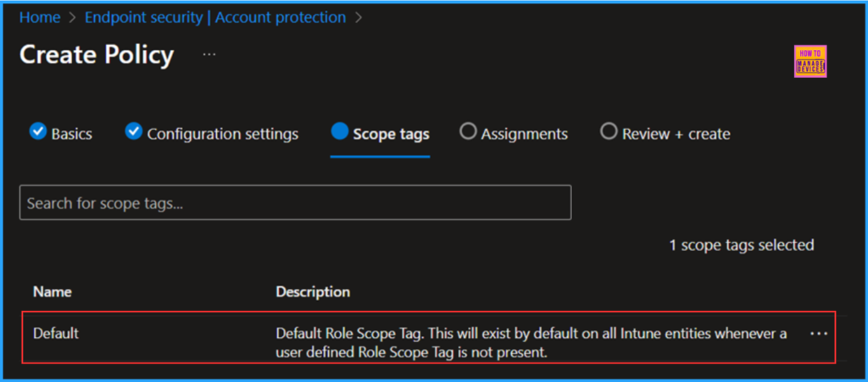Go to Endpoint security | Account protection breadcrumb
This screenshot has height=382, width=868.
215,18
